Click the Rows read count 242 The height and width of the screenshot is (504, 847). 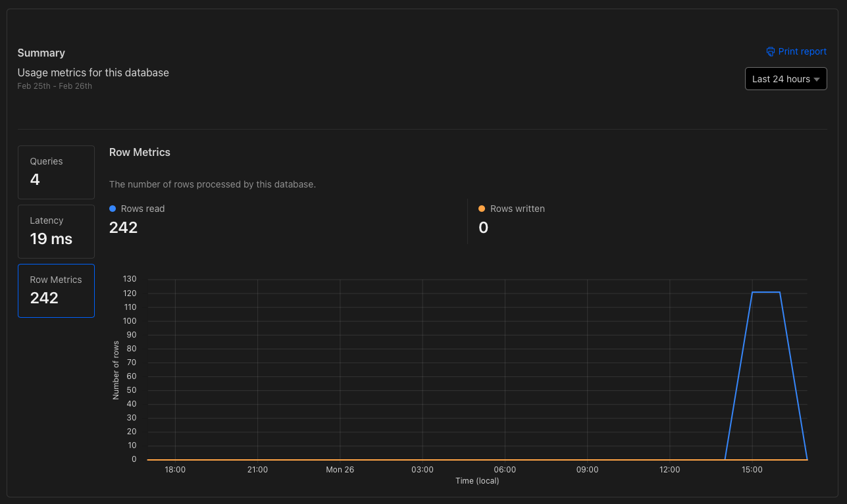click(x=123, y=228)
